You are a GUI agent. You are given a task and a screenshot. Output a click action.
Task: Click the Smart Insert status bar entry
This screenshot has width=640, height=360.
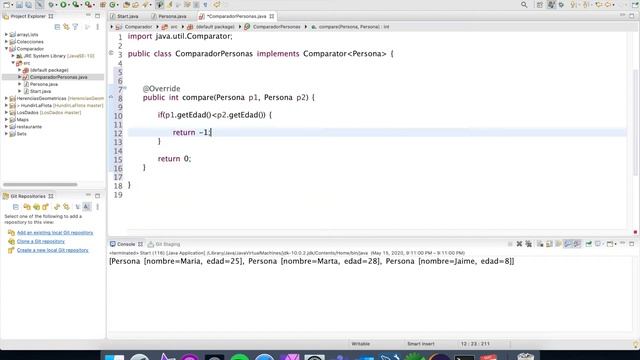(420, 344)
